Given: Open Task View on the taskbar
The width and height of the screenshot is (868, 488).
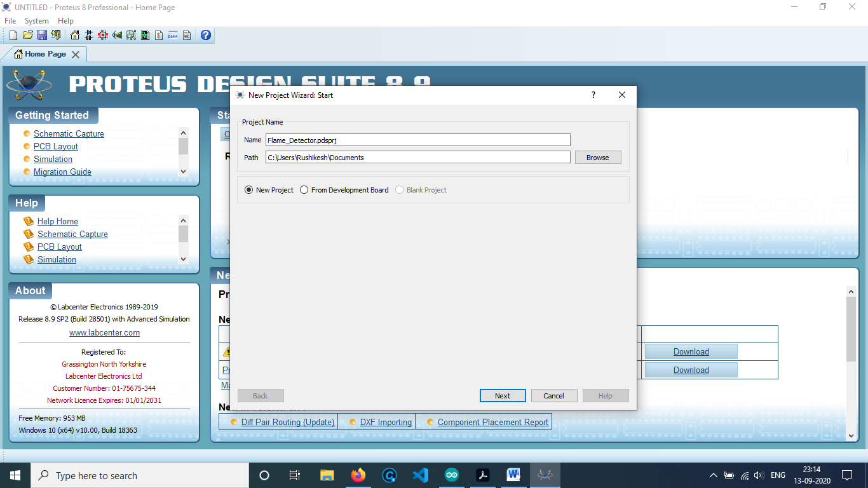Looking at the screenshot, I should 295,475.
